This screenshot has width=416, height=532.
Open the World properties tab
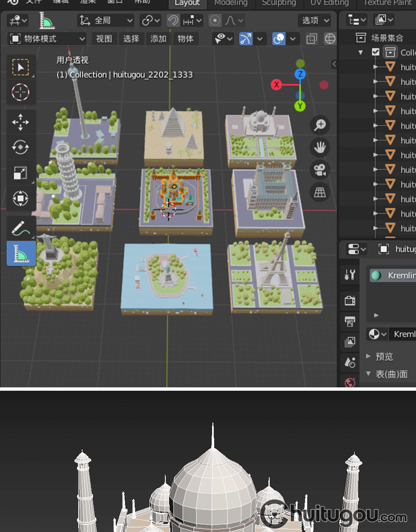350,382
